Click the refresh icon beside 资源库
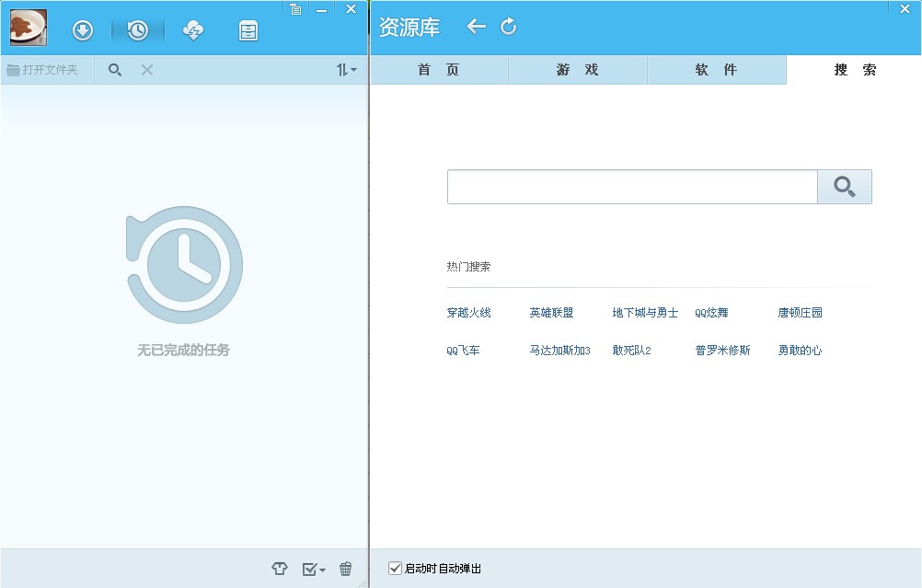Viewport: 922px width, 588px height. pyautogui.click(x=509, y=27)
